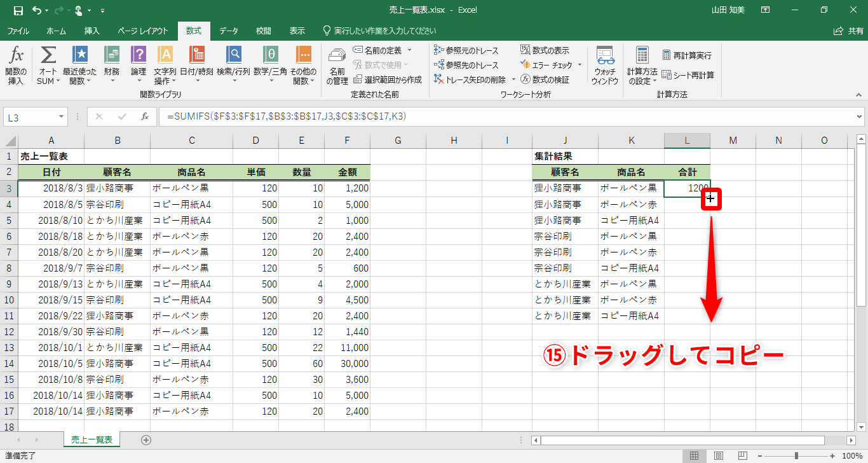
Task: Select the 売上一覧表 sheet tab
Action: tap(92, 439)
